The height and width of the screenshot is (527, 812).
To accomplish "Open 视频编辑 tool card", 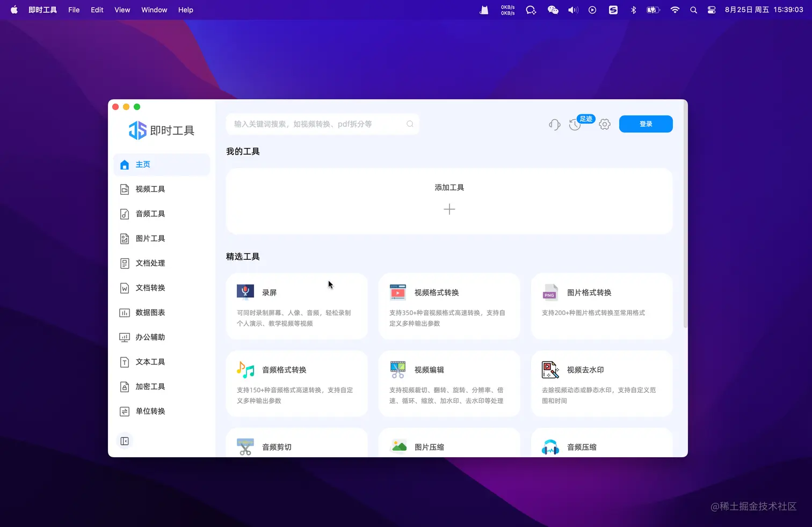I will (450, 384).
